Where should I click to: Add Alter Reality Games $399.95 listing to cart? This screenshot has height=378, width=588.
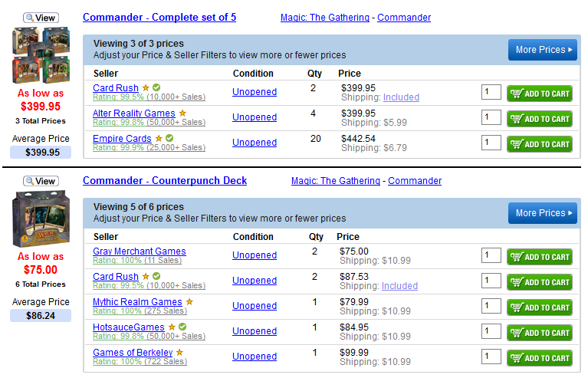pos(540,119)
